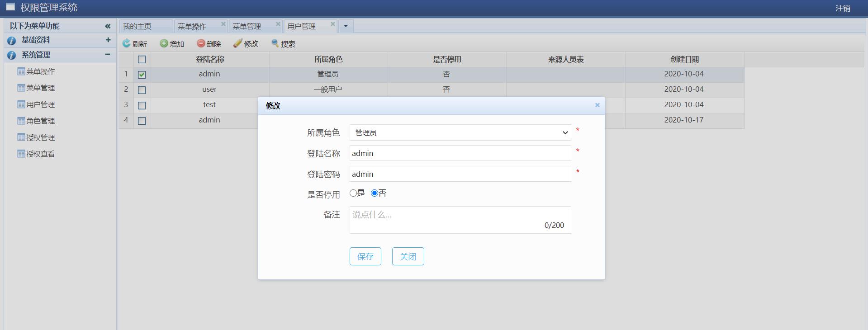The width and height of the screenshot is (868, 330).
Task: Expand the 基础资料 section with plus
Action: 108,40
